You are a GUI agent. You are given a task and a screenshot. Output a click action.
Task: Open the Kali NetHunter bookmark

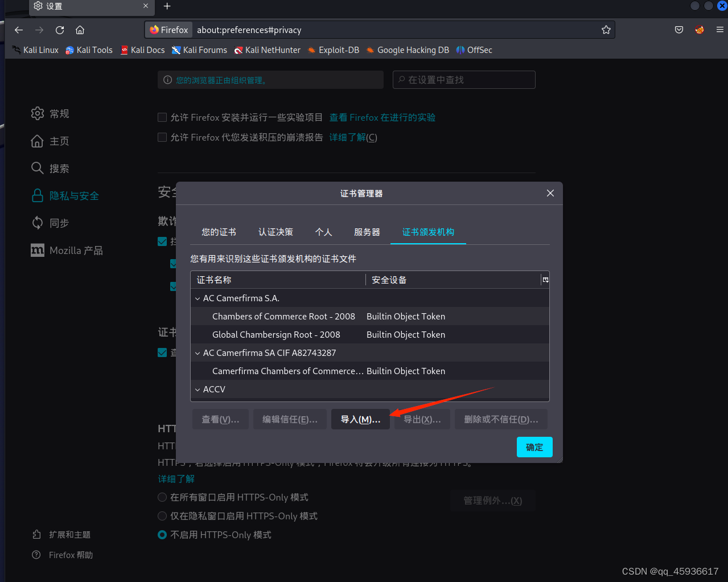[x=268, y=50]
